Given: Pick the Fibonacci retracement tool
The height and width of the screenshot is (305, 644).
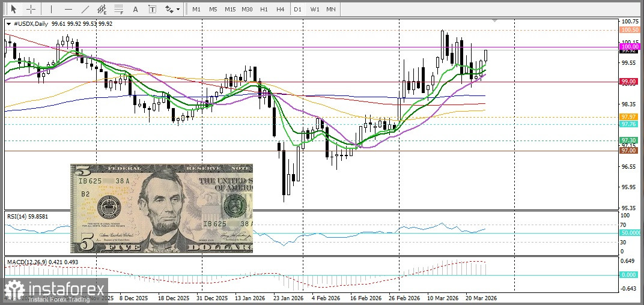Looking at the screenshot, I should pos(119,9).
